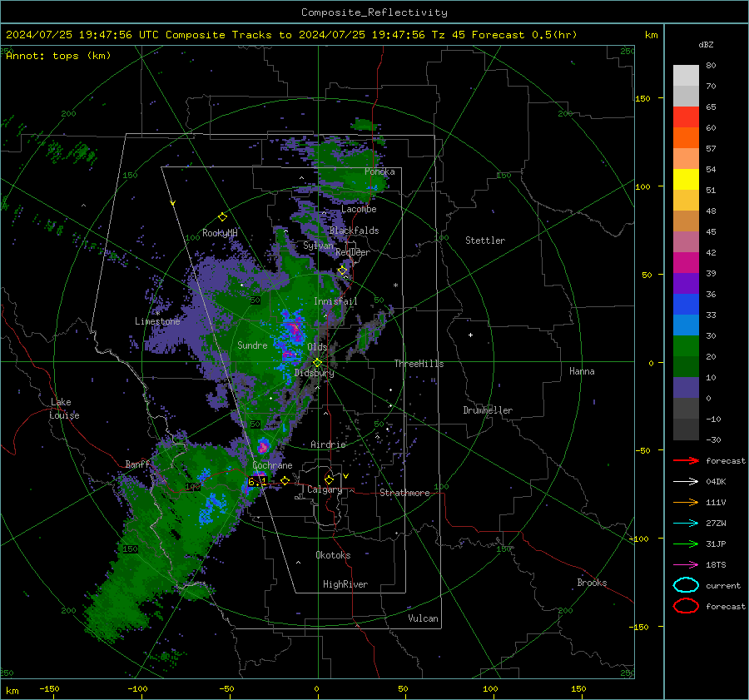Click the Lake Louise label

click(x=64, y=409)
